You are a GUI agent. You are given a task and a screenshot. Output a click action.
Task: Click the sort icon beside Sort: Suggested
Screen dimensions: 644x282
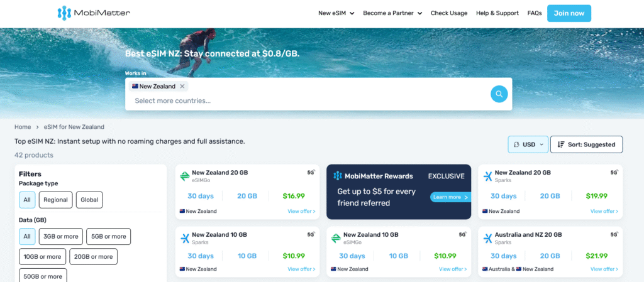[x=561, y=144]
